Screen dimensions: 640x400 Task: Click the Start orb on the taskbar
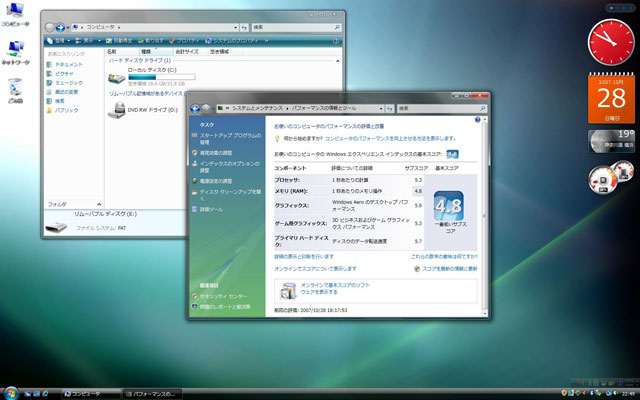(x=11, y=393)
